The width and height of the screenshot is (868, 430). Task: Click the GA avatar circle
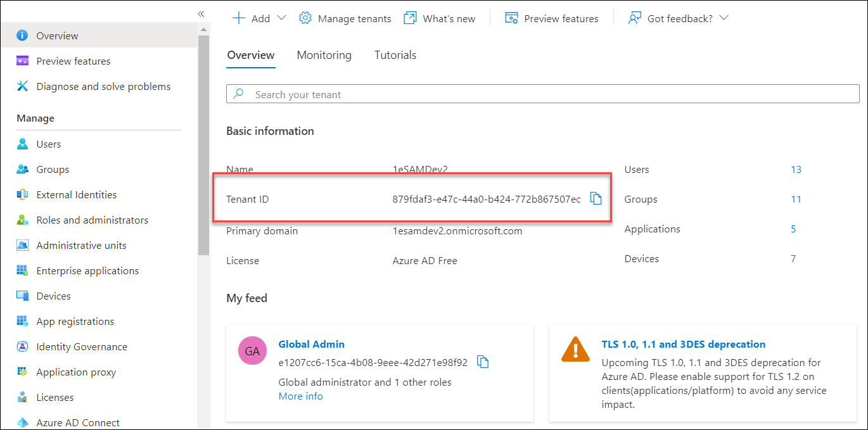[x=252, y=351]
